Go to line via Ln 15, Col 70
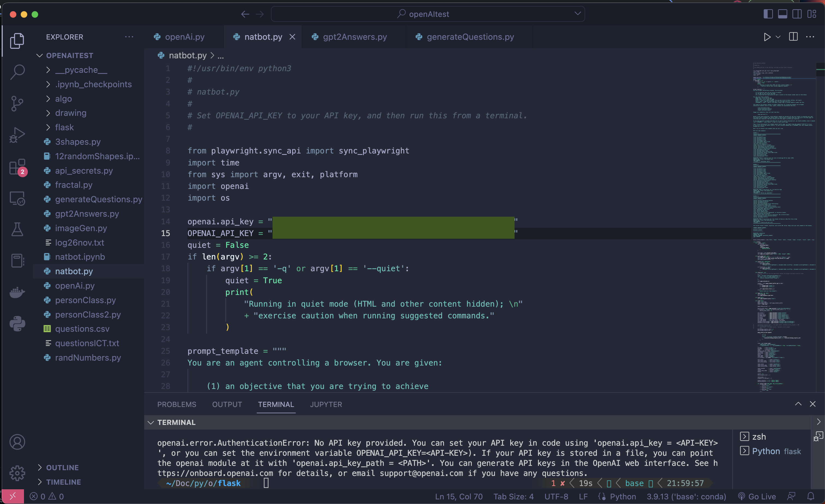Viewport: 825px width, 504px height. point(459,496)
